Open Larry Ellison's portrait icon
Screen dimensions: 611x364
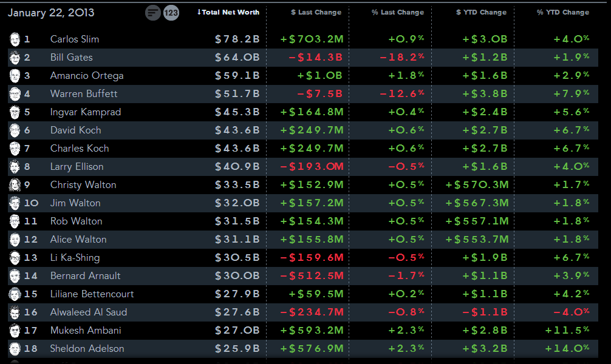point(15,167)
